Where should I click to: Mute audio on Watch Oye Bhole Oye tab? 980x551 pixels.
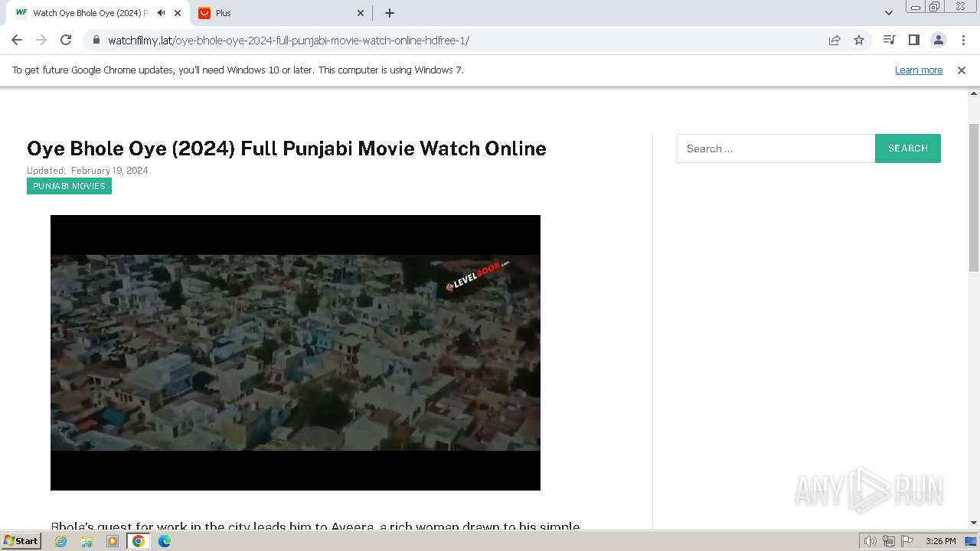(161, 13)
